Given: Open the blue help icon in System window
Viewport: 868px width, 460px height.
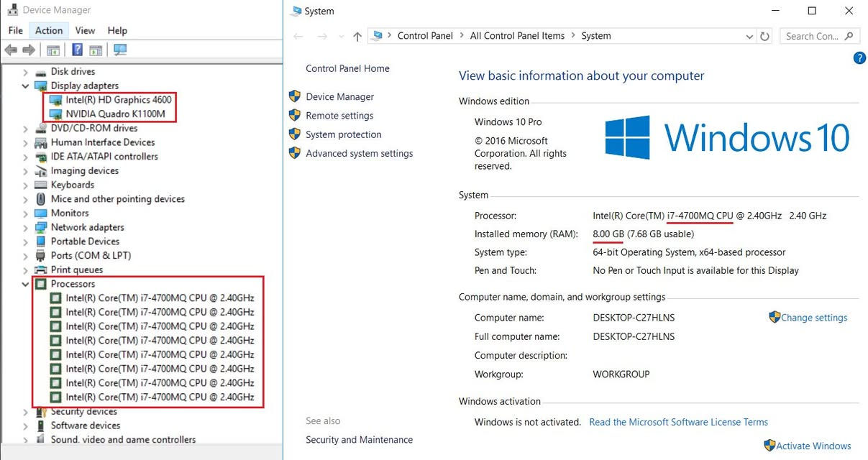Looking at the screenshot, I should pyautogui.click(x=859, y=58).
